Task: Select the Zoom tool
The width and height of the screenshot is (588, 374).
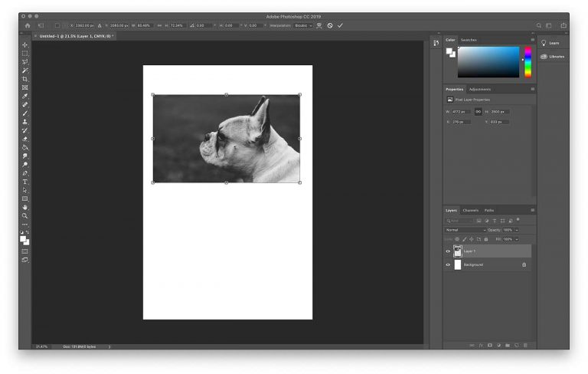Action: [24, 216]
